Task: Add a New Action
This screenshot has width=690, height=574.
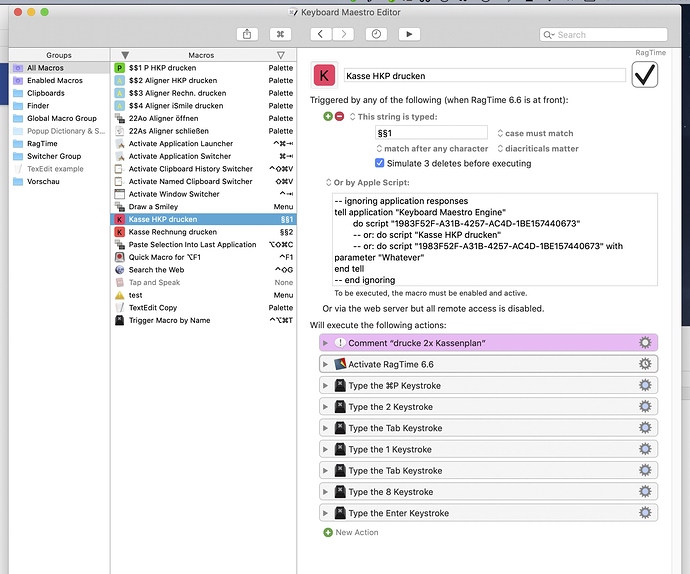Action: pos(351,532)
